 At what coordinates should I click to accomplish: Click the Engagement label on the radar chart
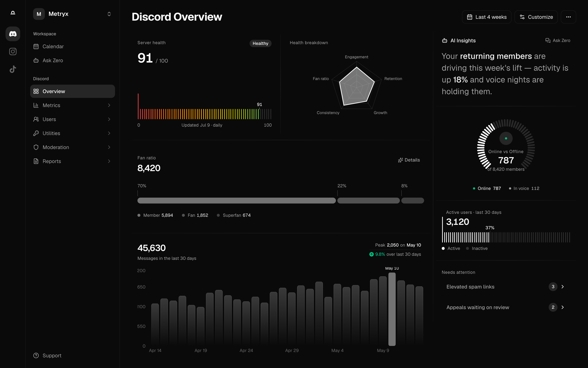356,57
